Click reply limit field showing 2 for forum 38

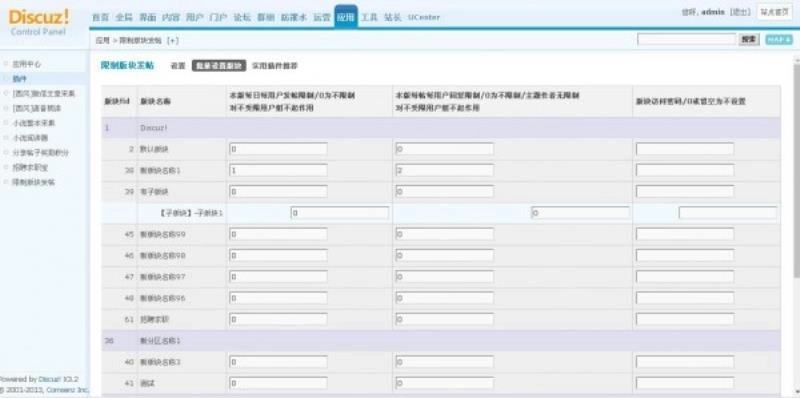pos(445,170)
